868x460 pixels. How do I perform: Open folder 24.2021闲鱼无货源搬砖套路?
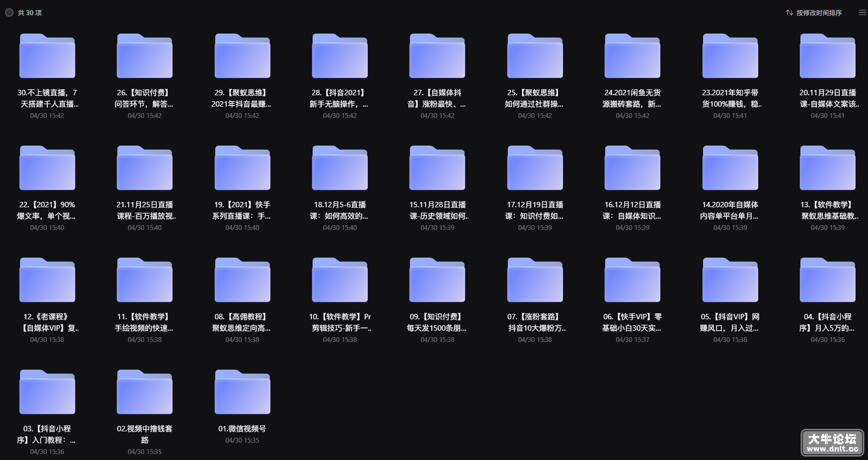(x=632, y=56)
